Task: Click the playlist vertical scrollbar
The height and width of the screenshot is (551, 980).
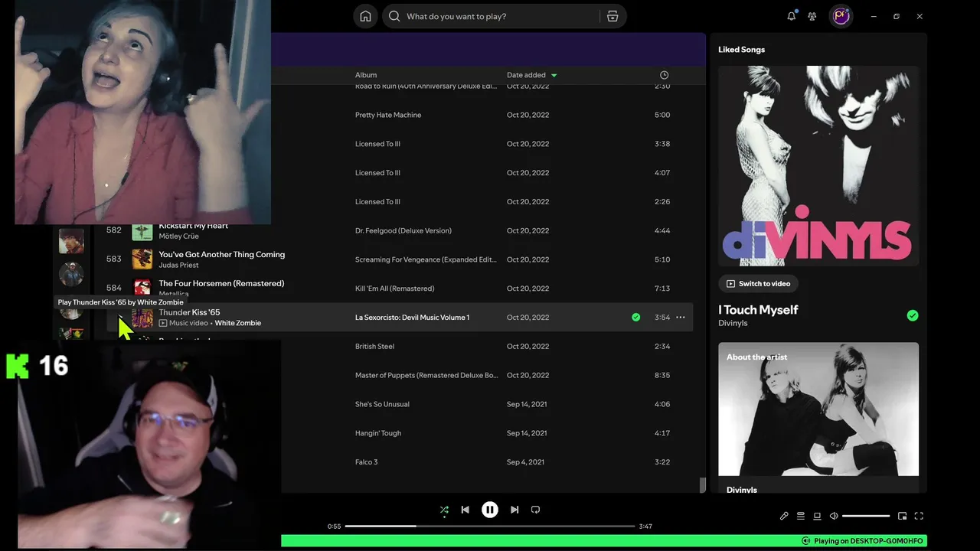Action: click(x=702, y=485)
